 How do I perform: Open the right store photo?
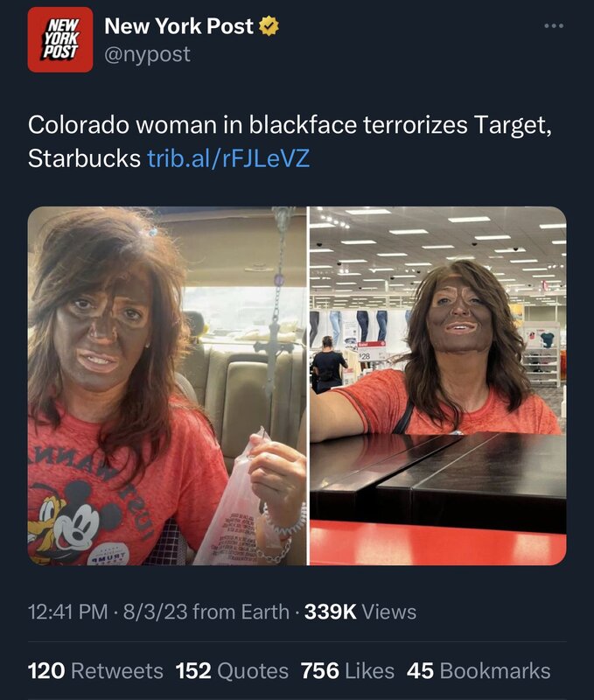438,386
